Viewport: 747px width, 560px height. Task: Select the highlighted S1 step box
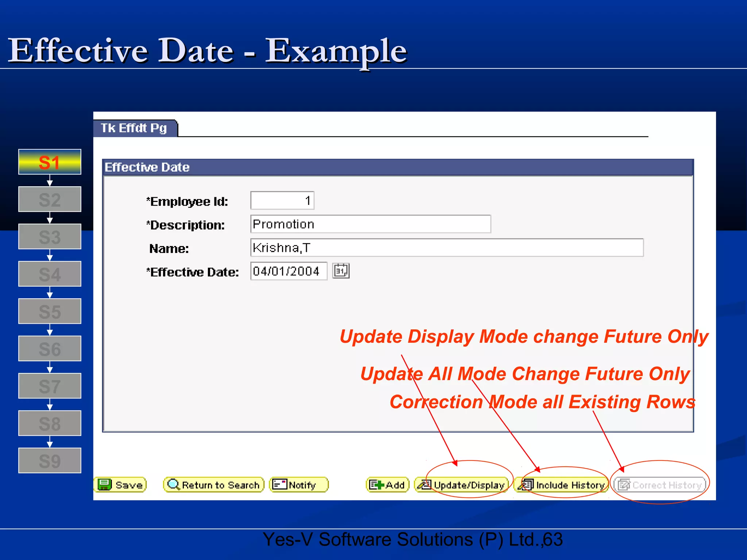click(x=50, y=162)
